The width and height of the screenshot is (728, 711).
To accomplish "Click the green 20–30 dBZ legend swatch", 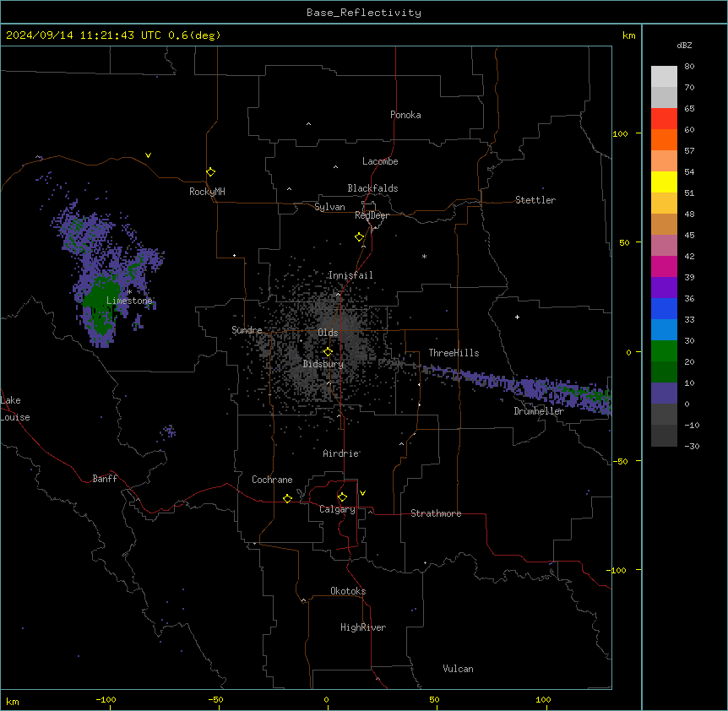I will click(664, 351).
